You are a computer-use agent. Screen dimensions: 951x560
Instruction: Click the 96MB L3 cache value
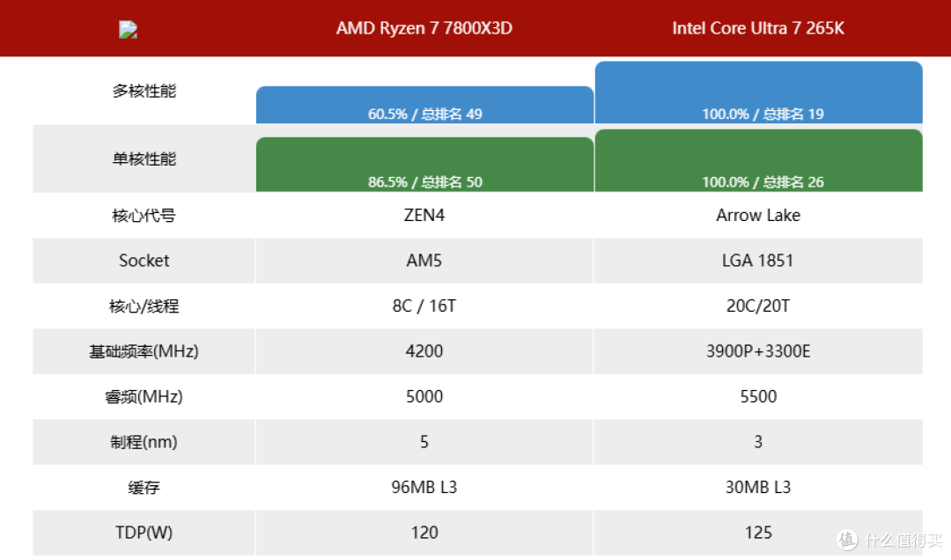424,487
